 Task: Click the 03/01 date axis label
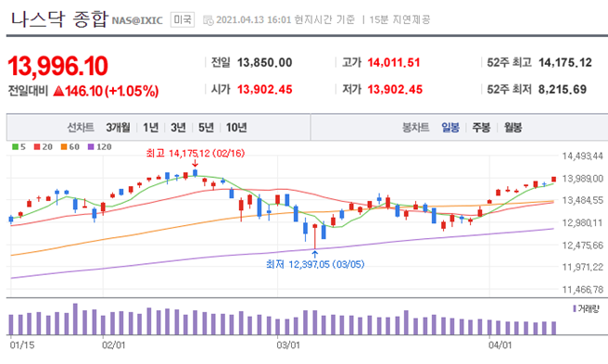click(x=288, y=345)
